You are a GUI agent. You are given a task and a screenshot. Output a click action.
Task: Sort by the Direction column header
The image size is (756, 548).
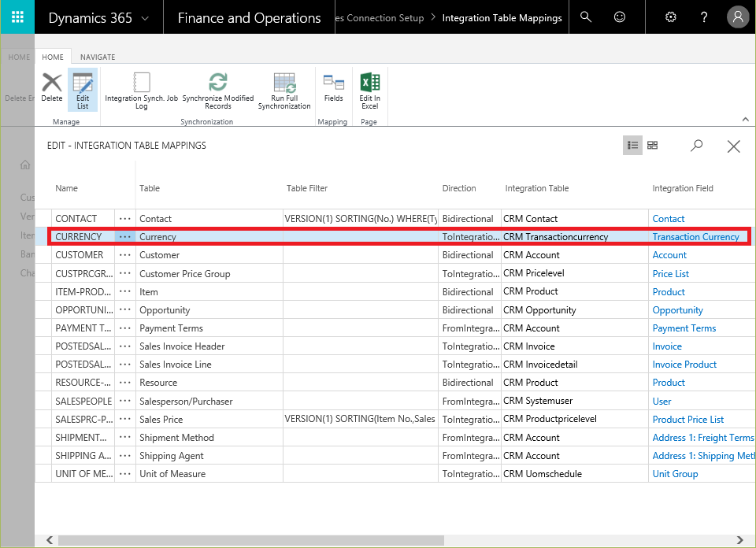coord(459,188)
